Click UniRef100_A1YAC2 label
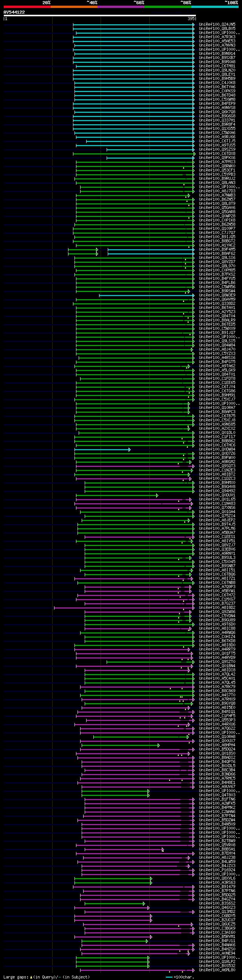This screenshot has height=980, width=242. 217,245
